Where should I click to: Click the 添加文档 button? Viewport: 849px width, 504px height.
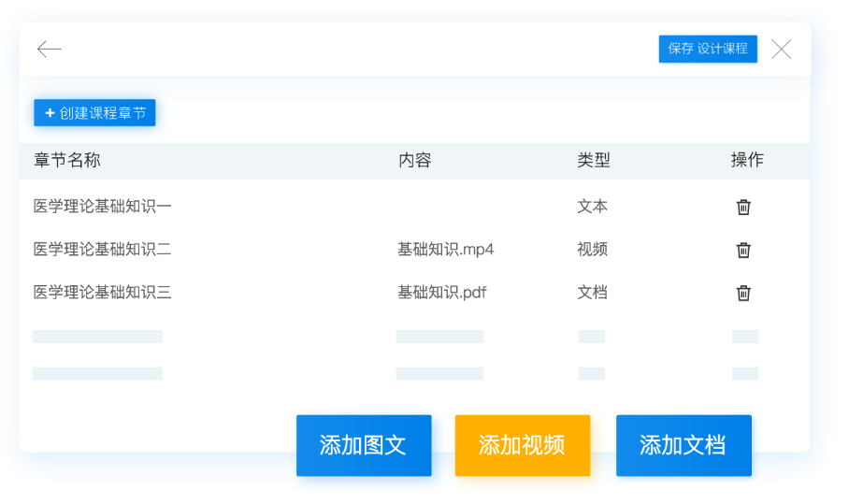683,445
